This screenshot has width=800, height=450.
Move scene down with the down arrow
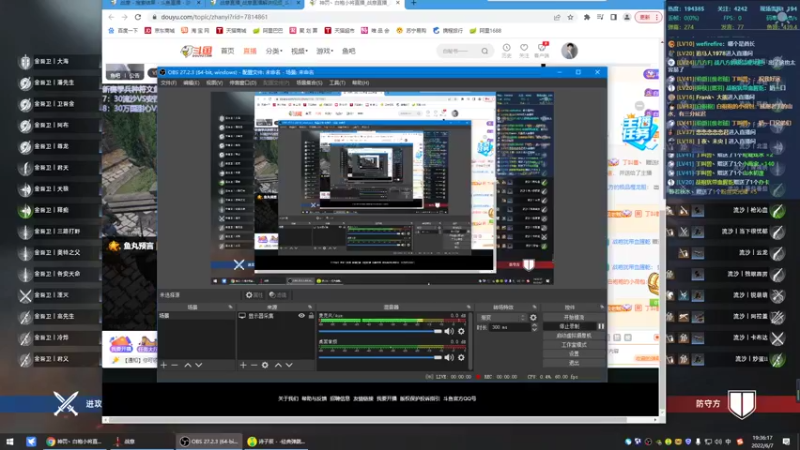(199, 365)
